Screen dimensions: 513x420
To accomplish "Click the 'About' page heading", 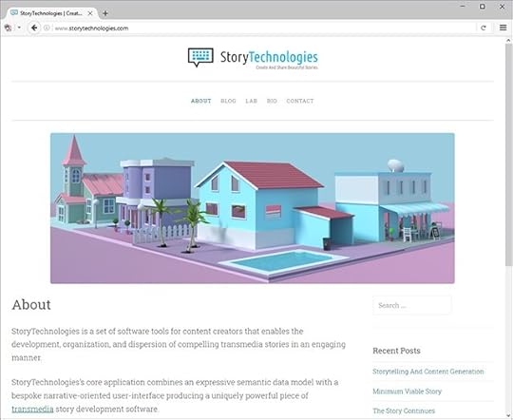I will click(x=31, y=305).
